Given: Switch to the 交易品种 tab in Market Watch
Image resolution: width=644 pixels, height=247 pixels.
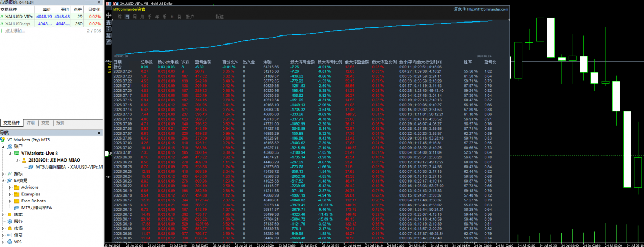Looking at the screenshot, I should [12, 122].
